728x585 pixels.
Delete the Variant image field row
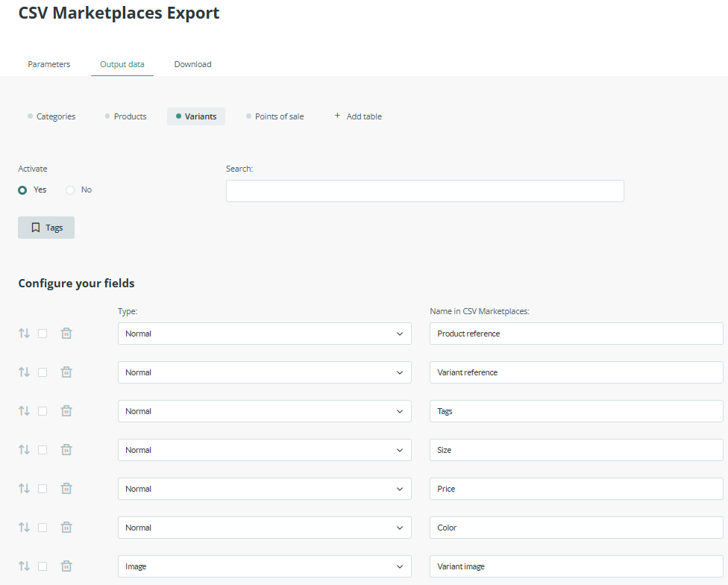click(66, 566)
